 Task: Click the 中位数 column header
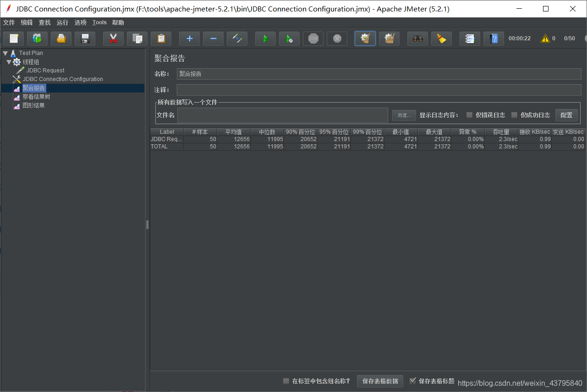(267, 132)
